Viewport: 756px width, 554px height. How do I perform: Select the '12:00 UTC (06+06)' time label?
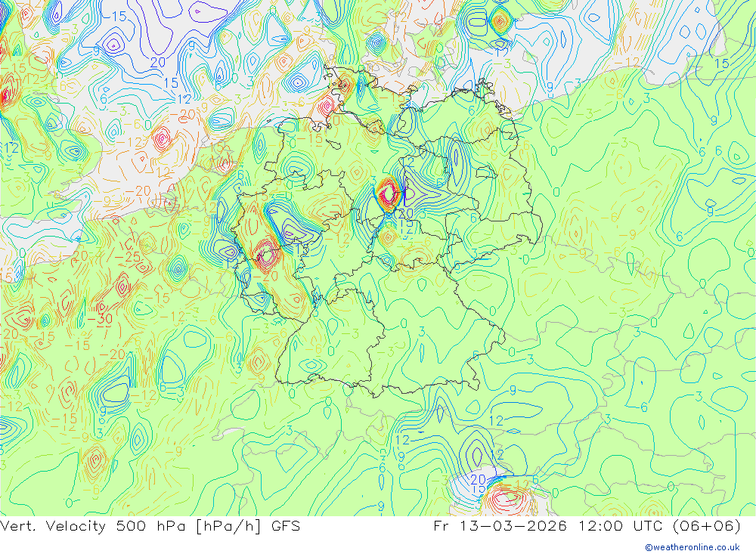click(x=658, y=525)
